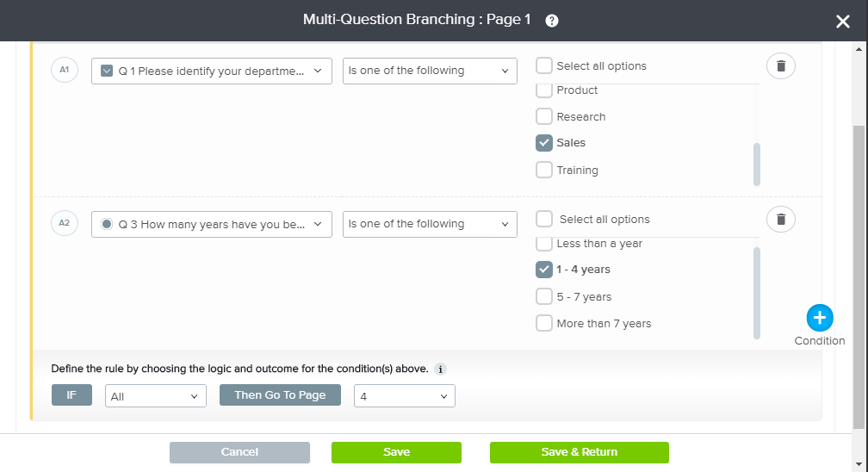This screenshot has height=472, width=868.
Task: Click the info icon next to rule description
Action: (441, 370)
